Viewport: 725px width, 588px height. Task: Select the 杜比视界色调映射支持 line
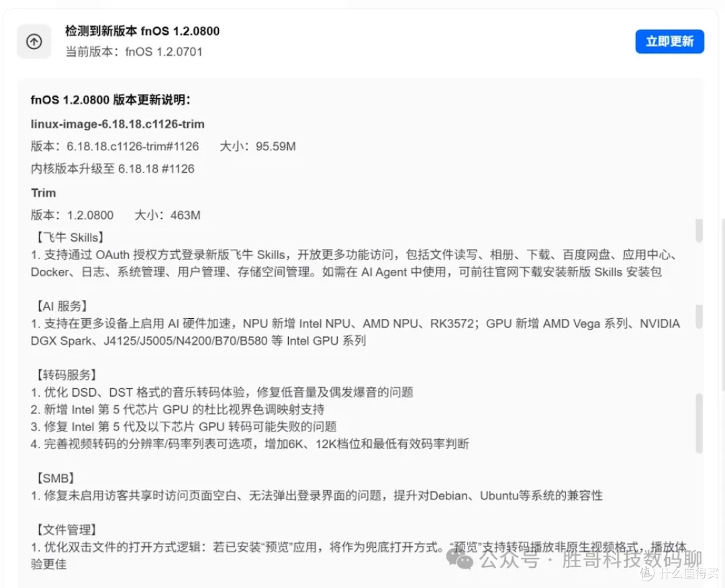pos(177,409)
